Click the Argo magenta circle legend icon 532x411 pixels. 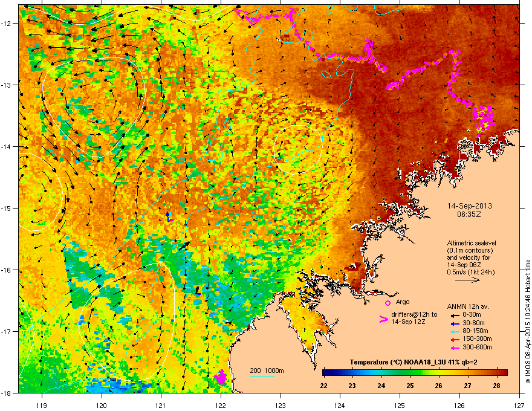pos(388,303)
